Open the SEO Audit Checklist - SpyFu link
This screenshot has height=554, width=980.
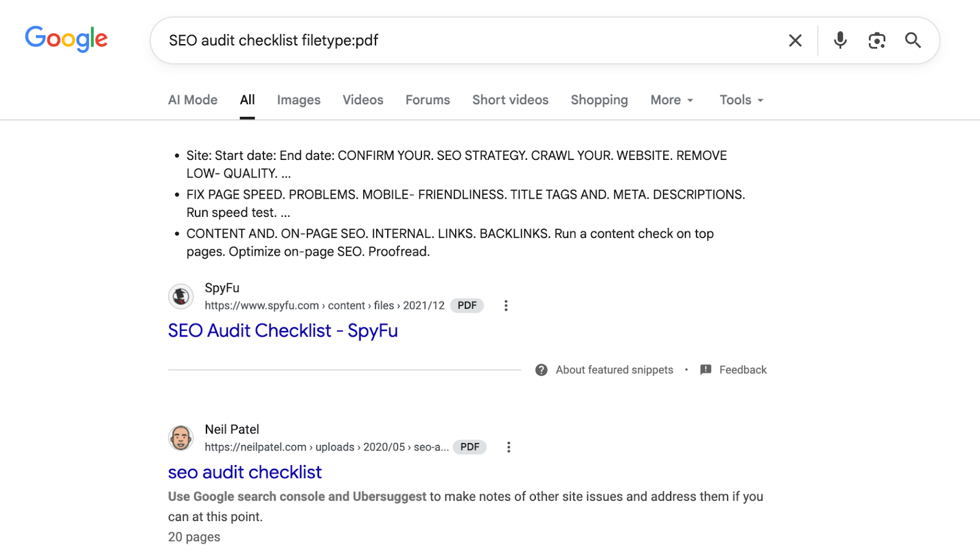pos(283,331)
